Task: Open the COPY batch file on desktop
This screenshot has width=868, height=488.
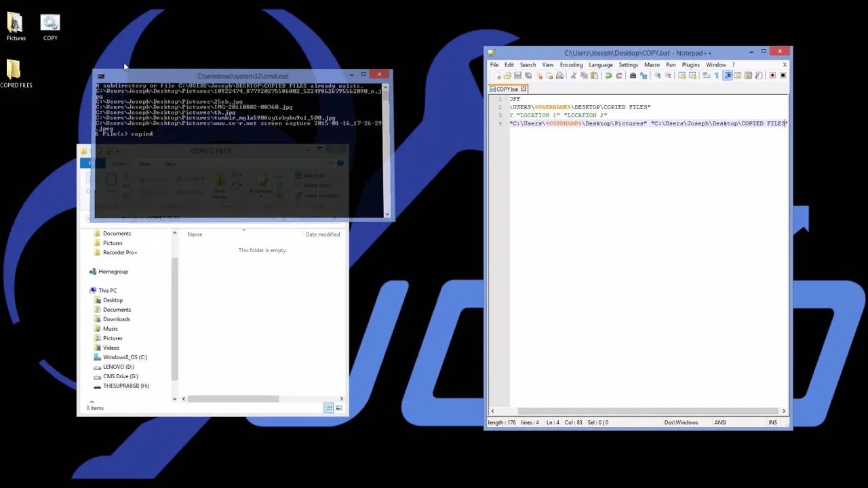Action: click(x=50, y=27)
